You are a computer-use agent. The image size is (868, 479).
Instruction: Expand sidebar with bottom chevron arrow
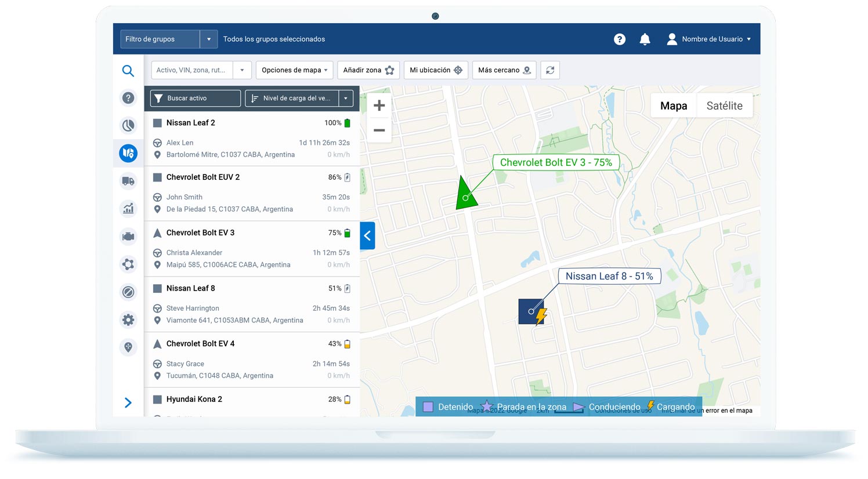pos(128,402)
